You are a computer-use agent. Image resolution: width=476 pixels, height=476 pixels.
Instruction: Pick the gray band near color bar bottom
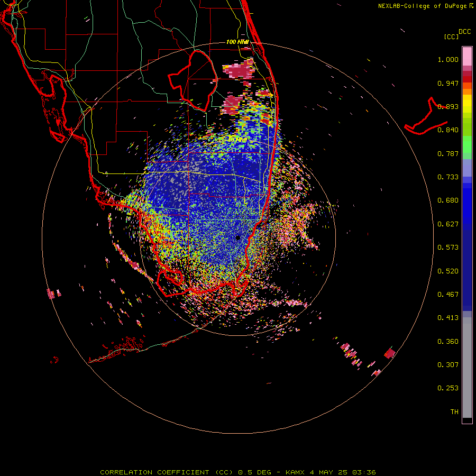pos(467,368)
